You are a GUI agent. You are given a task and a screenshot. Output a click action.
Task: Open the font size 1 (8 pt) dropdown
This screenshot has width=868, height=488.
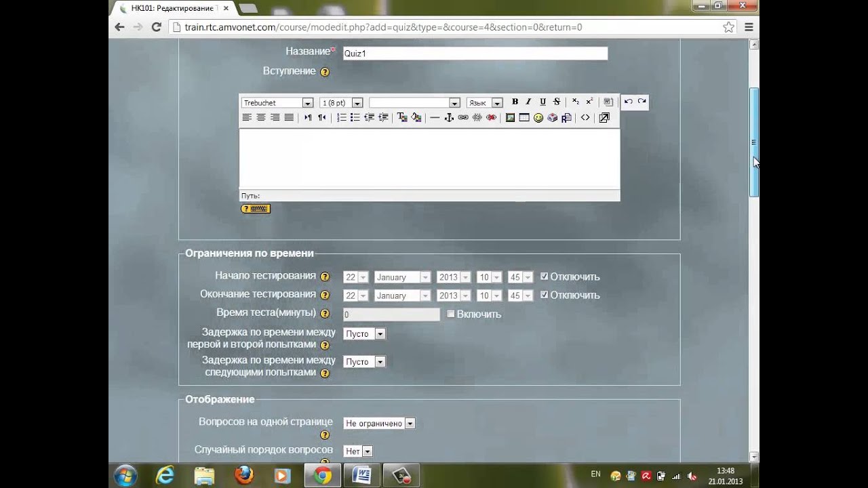click(341, 103)
